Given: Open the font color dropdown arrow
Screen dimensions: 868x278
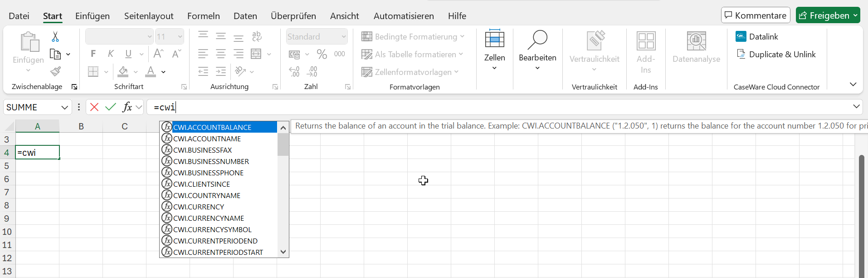Looking at the screenshot, I should point(163,72).
